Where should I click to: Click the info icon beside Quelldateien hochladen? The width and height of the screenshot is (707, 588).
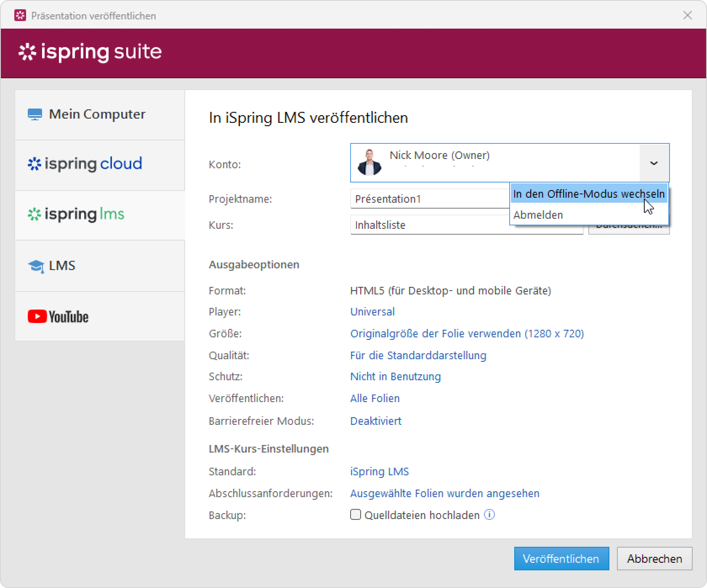tap(489, 514)
